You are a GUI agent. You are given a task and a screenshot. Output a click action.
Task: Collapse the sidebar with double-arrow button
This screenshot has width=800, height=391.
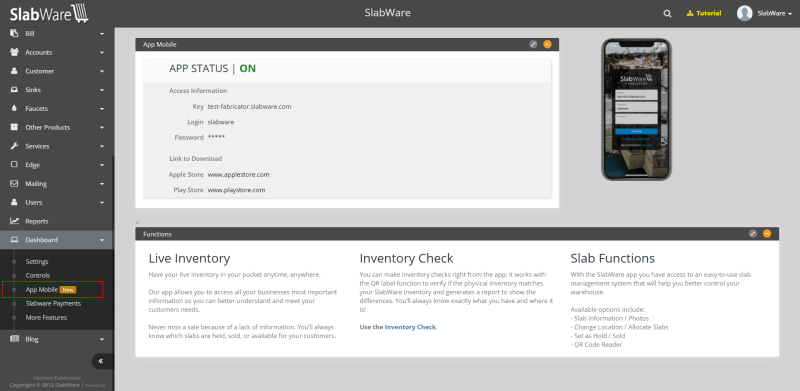pyautogui.click(x=101, y=361)
